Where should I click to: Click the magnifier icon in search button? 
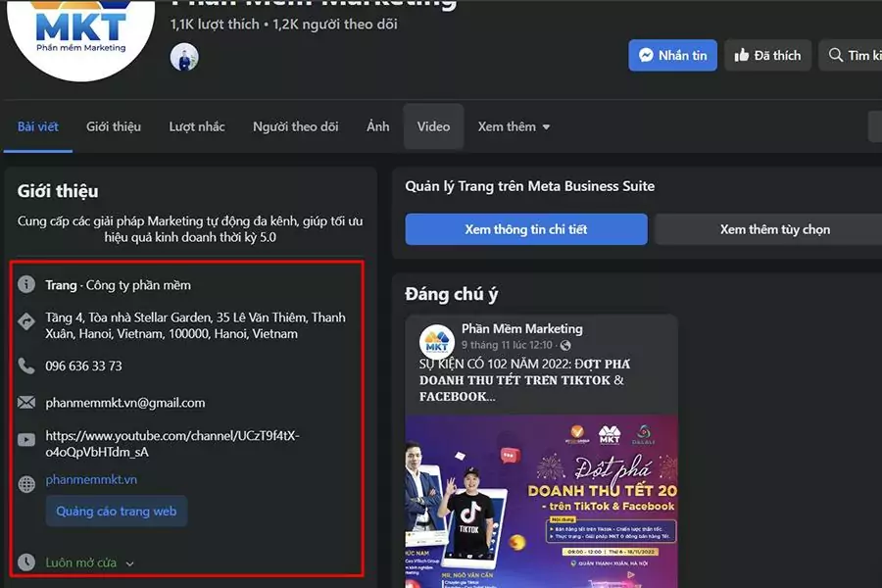point(836,55)
